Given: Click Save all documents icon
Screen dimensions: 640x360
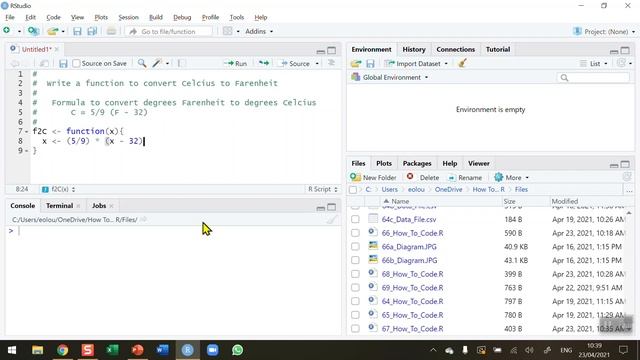Looking at the screenshot, I should (x=92, y=31).
